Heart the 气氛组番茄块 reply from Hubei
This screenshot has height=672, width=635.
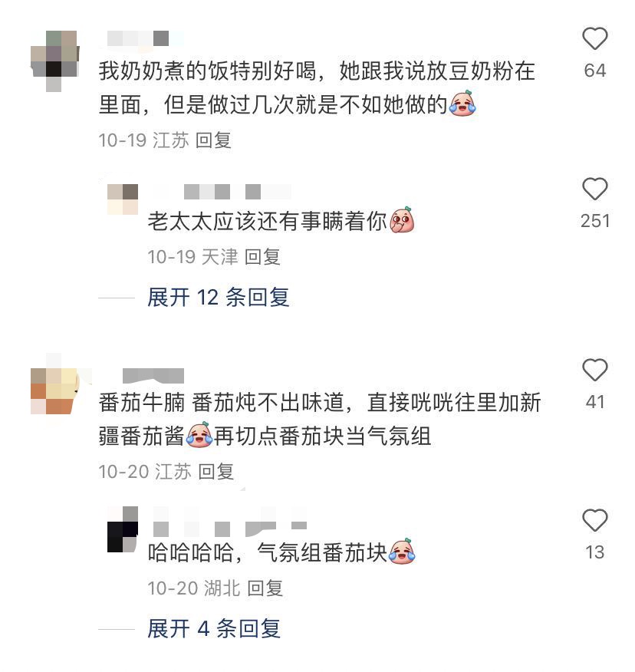click(x=594, y=520)
